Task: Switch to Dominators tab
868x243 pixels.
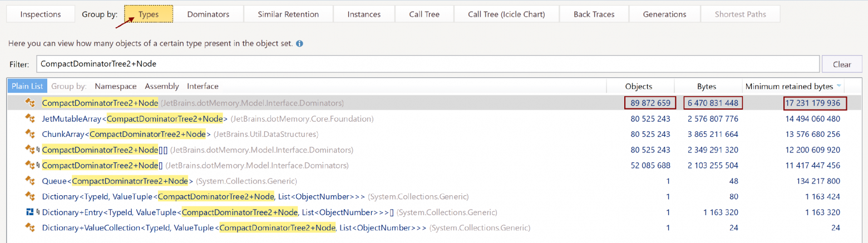Action: (x=209, y=14)
